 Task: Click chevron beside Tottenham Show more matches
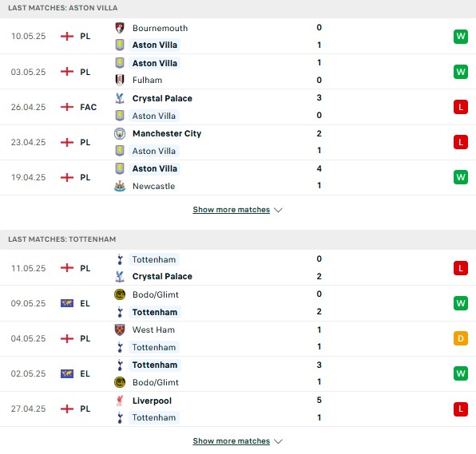(x=278, y=441)
